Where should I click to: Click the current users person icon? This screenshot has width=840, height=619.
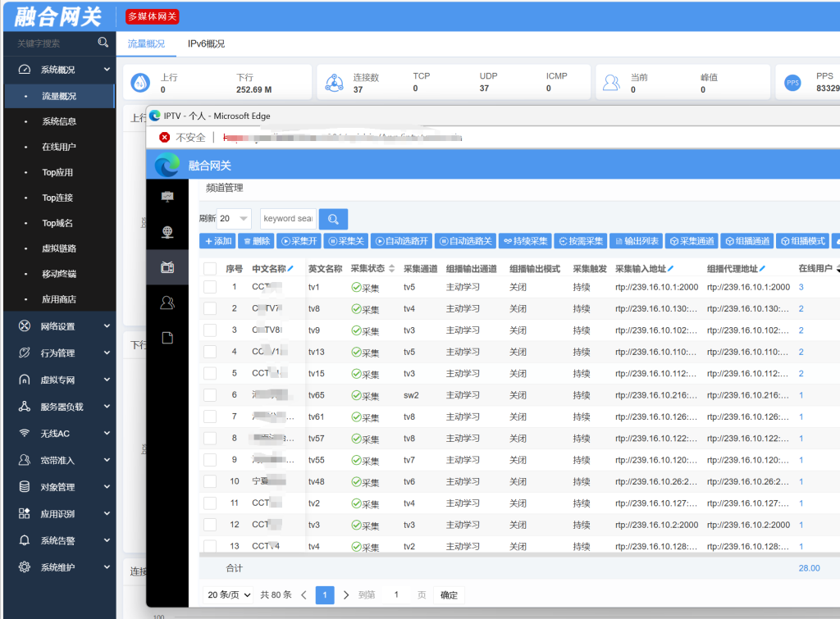611,83
